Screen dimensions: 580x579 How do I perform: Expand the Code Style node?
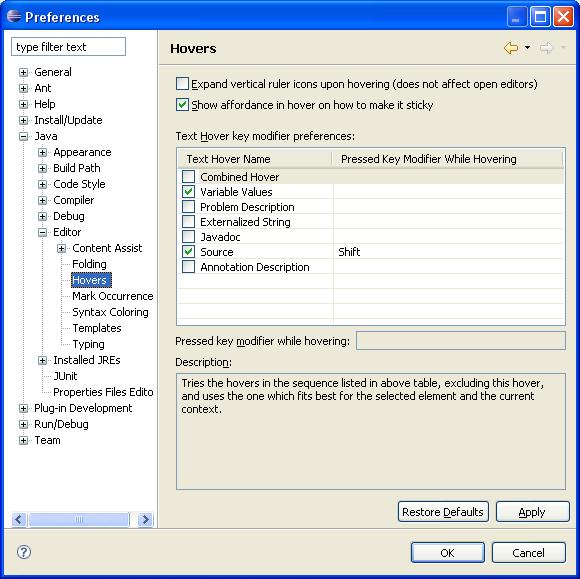click(x=43, y=184)
